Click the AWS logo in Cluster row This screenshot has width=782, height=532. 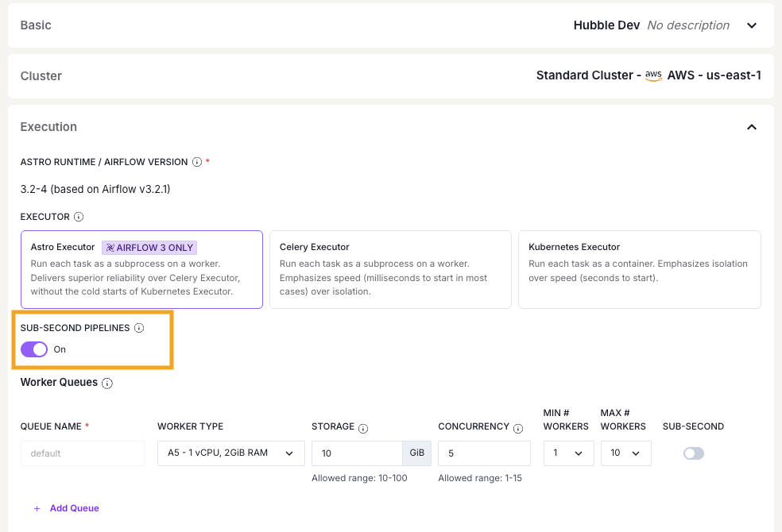tap(653, 75)
